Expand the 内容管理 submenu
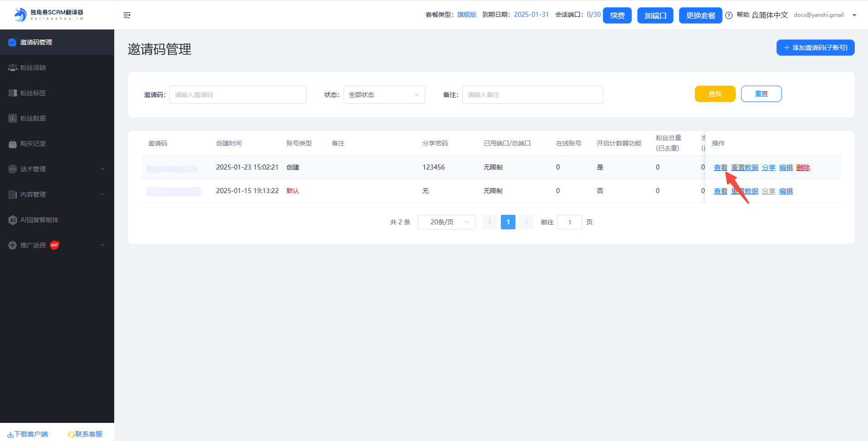 tap(102, 194)
